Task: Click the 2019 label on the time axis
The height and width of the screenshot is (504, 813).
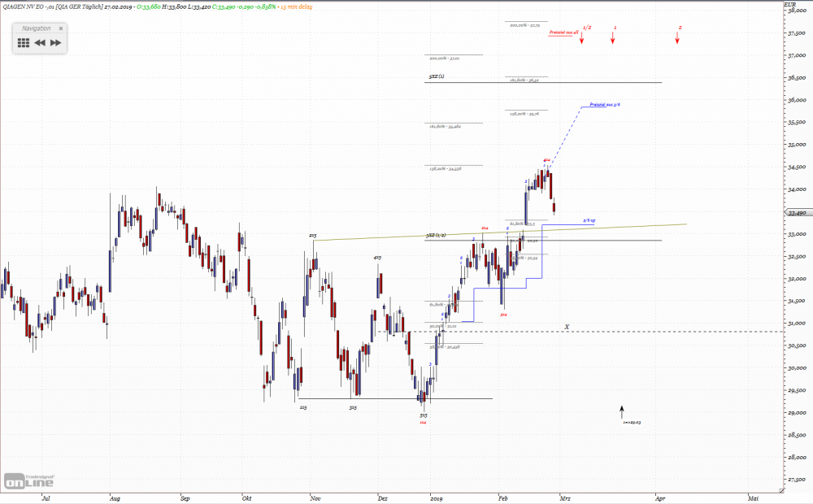Action: [437, 498]
